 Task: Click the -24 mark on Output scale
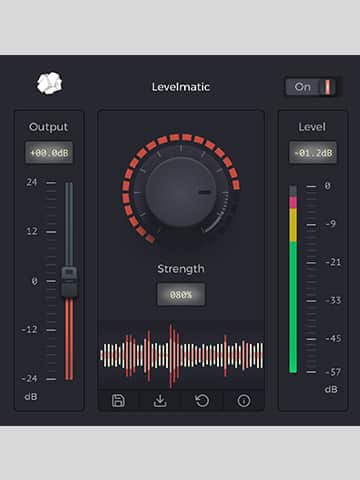coord(29,379)
